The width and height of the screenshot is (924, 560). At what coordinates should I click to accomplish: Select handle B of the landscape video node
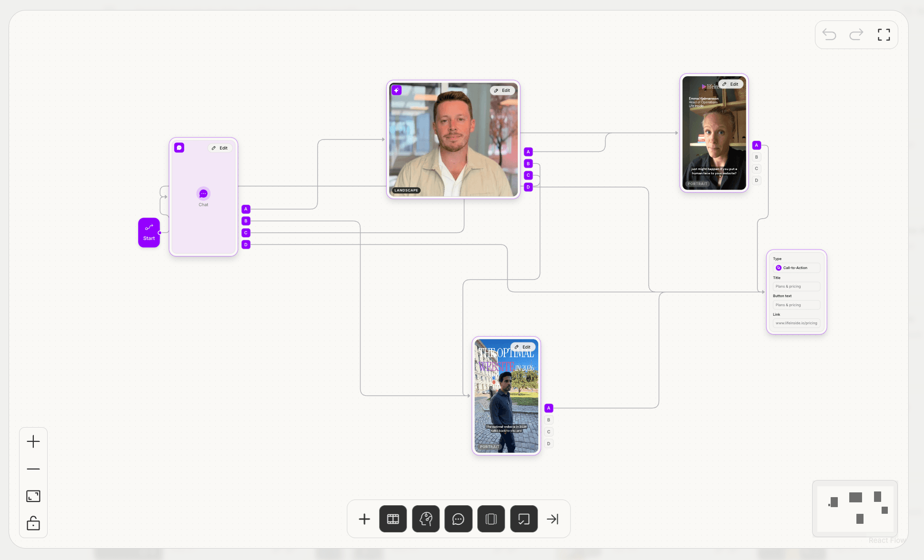click(x=528, y=164)
